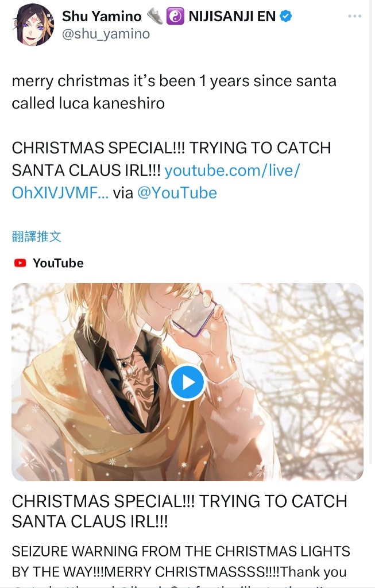Click the tweet text about santa
This screenshot has height=588, width=375.
[x=174, y=92]
